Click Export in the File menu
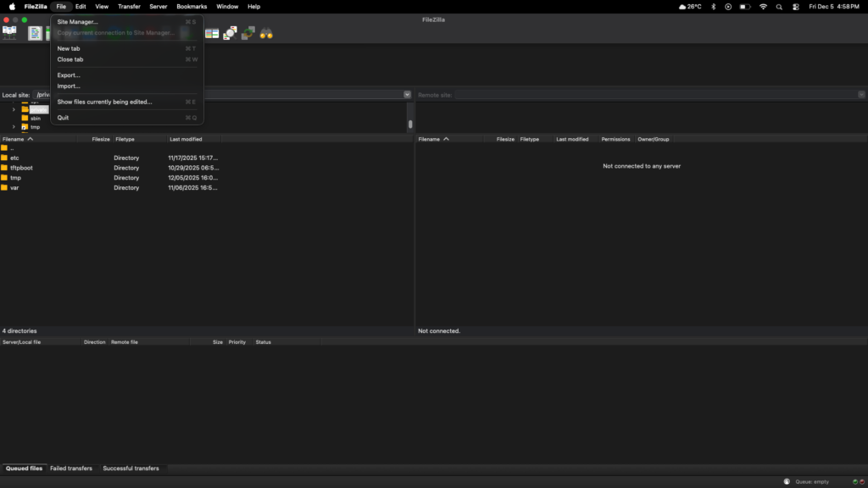 [x=69, y=75]
